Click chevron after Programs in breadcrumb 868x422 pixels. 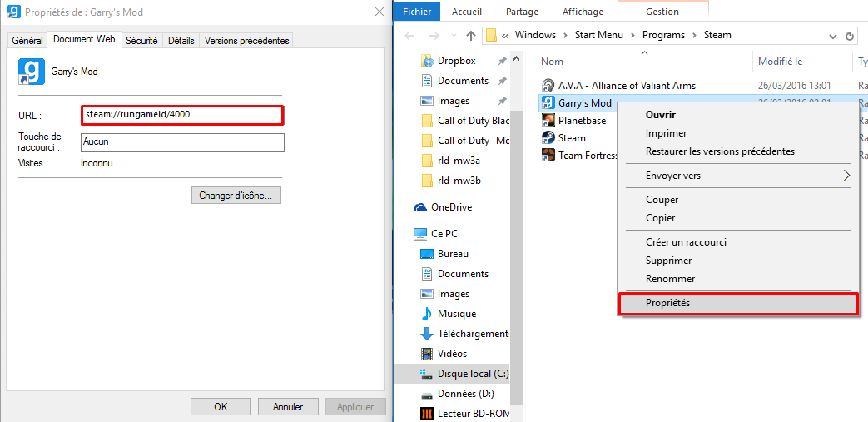(x=694, y=36)
